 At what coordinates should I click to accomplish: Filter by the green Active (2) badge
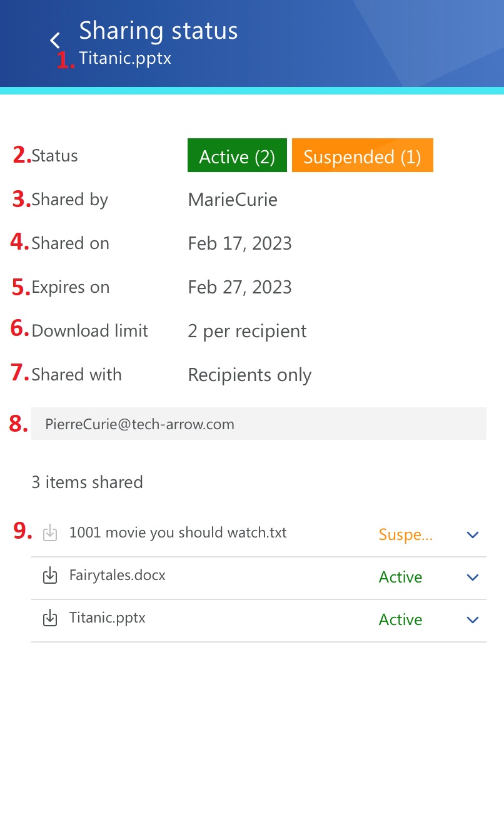tap(237, 156)
